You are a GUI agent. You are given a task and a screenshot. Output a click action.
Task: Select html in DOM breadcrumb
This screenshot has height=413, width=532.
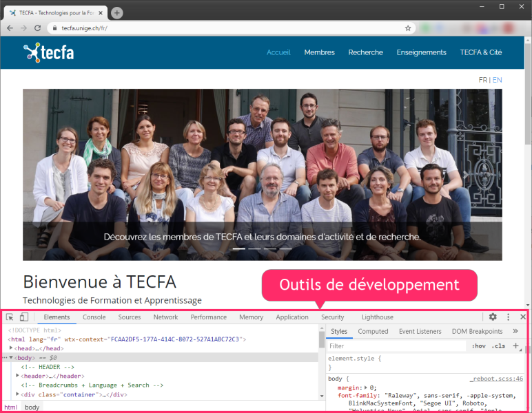tap(10, 407)
